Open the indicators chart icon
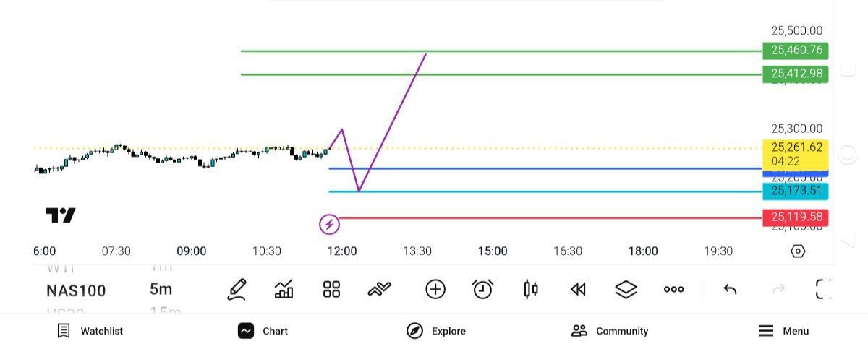Screen dimensions: 868x349 coord(284,290)
